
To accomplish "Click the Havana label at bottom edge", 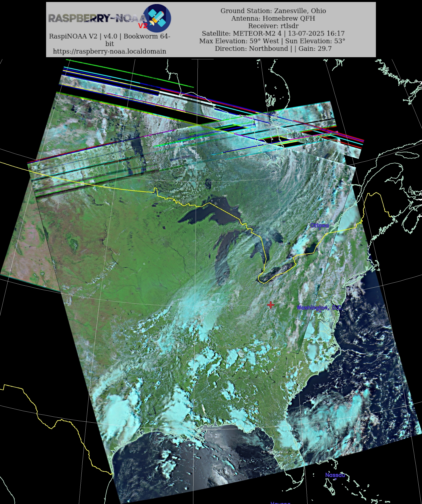I will click(x=280, y=503).
